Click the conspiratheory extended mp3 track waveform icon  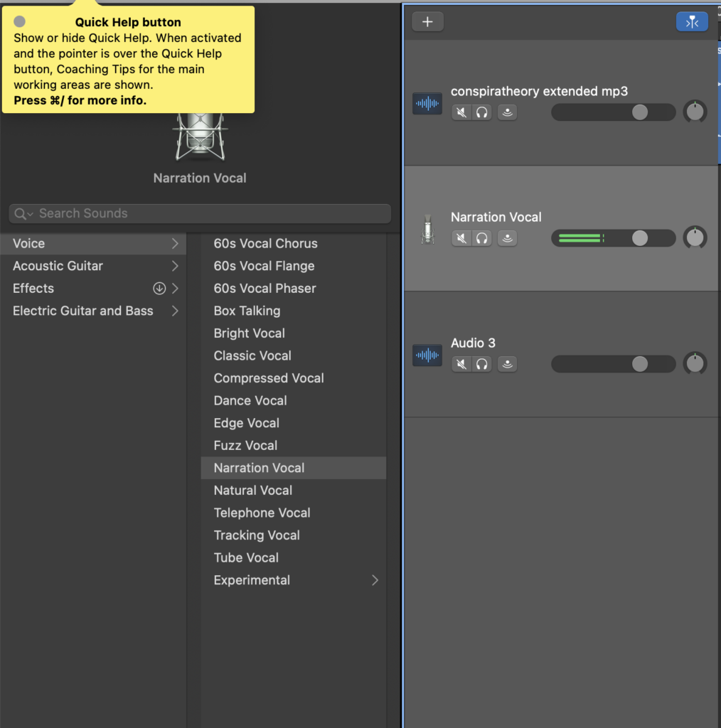point(427,103)
